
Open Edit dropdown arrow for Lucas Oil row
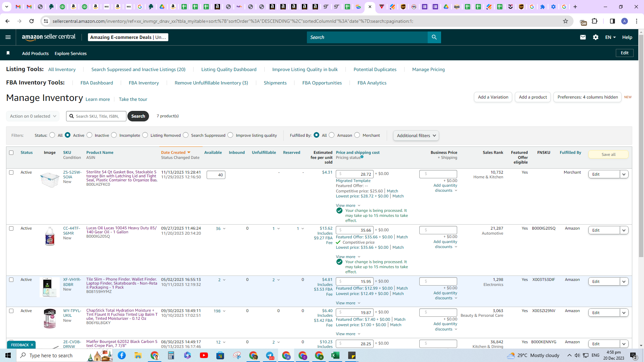point(624,230)
